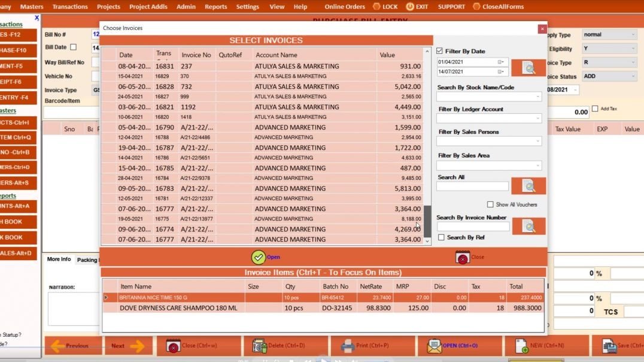Click the search icon beside date filter
The height and width of the screenshot is (362, 644).
(x=528, y=68)
